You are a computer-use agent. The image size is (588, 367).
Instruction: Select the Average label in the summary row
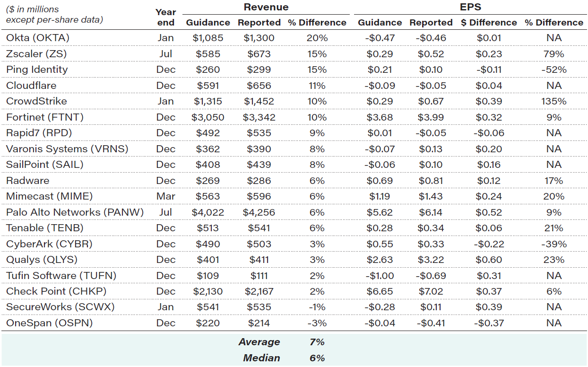(x=259, y=342)
